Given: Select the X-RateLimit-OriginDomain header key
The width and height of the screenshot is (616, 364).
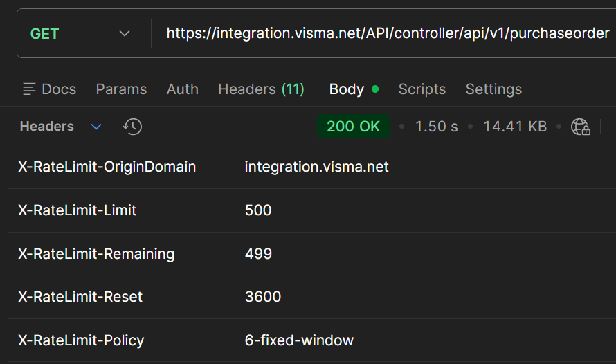Looking at the screenshot, I should coord(107,167).
